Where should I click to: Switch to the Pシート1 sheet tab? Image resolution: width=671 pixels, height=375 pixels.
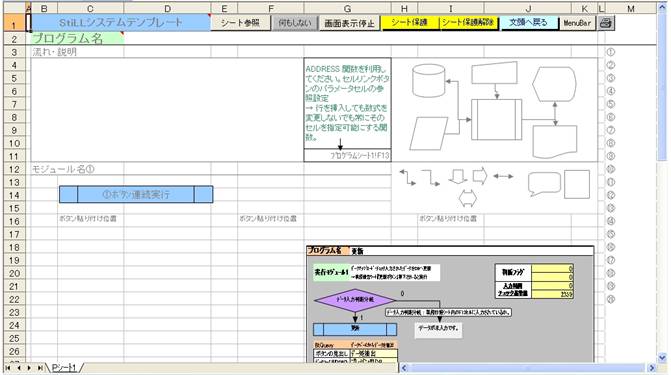pyautogui.click(x=64, y=368)
